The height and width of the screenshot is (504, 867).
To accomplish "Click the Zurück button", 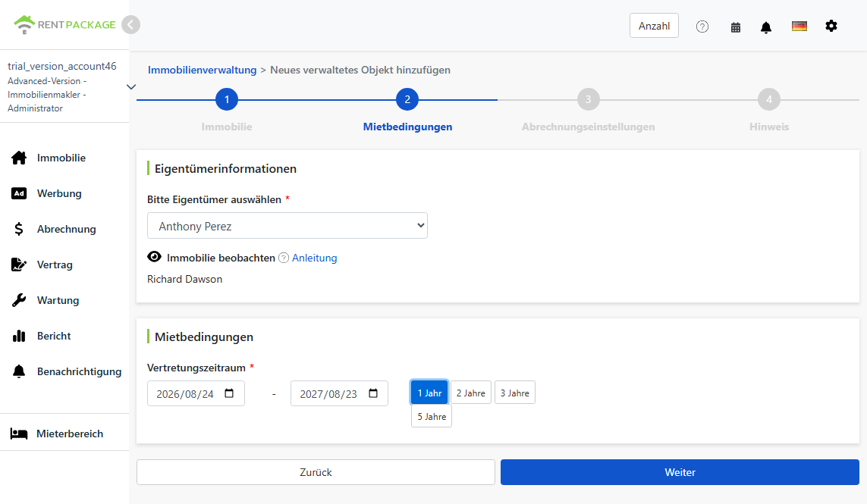I will (x=316, y=472).
